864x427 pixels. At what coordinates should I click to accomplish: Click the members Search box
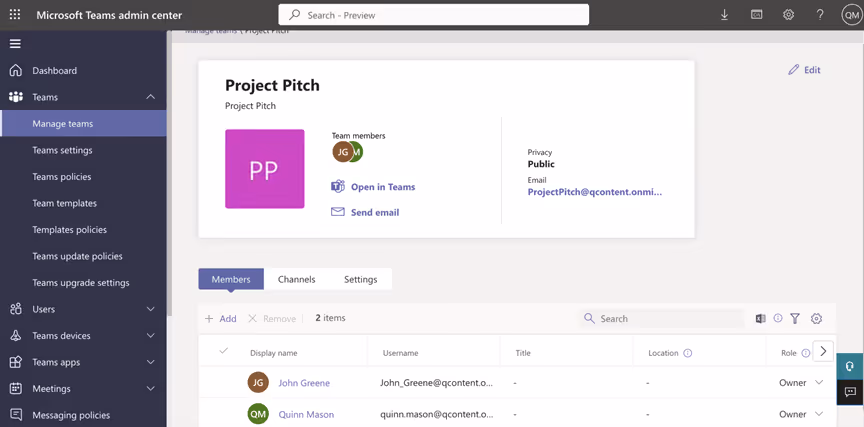coord(661,318)
